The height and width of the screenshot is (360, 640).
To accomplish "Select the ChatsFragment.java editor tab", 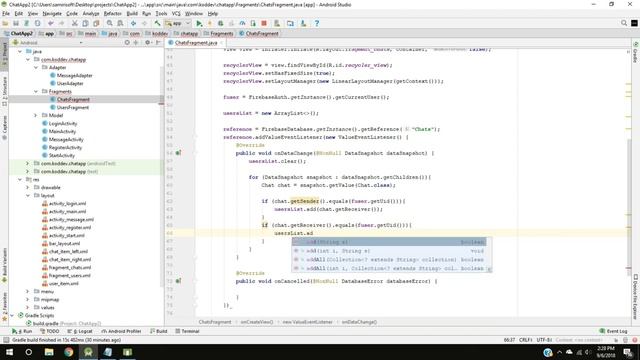I will pyautogui.click(x=196, y=42).
